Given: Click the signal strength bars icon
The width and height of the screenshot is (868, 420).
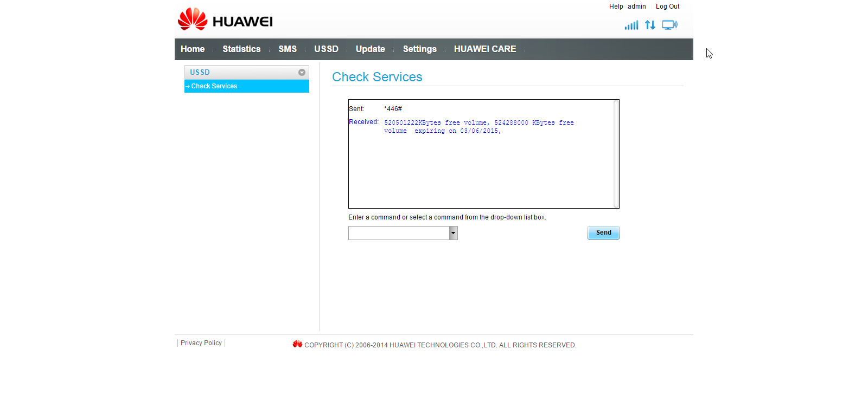Looking at the screenshot, I should tap(631, 25).
